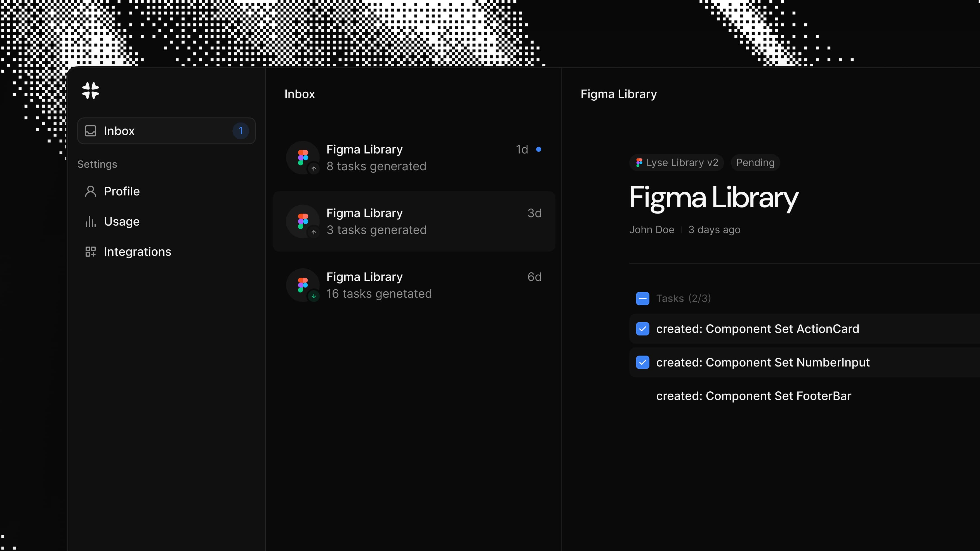Screen dimensions: 980x551
Task: Open Integrations via its grid icon
Action: (x=91, y=251)
